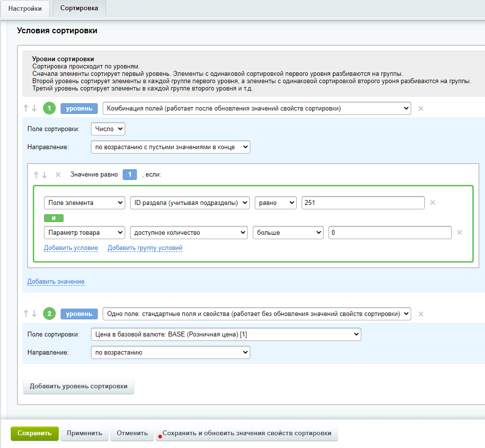Remove the available quantity condition row
485x448 pixels.
[459, 233]
